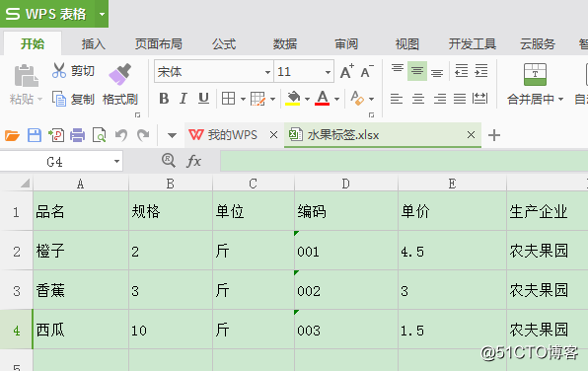
Task: Apply the red font color A
Action: point(323,99)
